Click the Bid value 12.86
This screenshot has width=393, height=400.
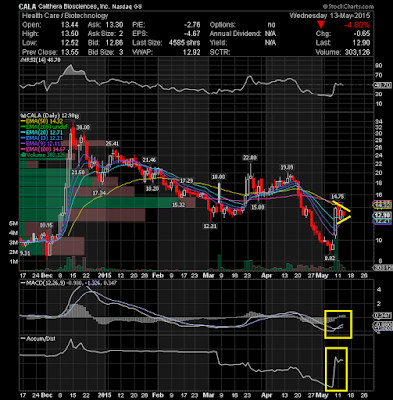(x=115, y=43)
